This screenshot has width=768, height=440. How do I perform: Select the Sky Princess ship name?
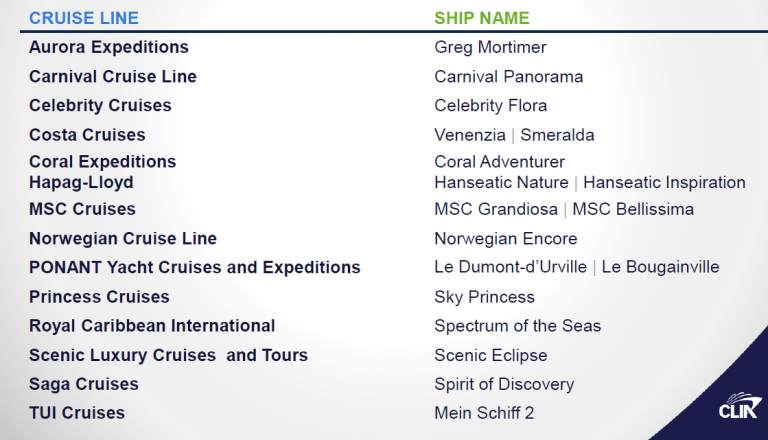484,297
